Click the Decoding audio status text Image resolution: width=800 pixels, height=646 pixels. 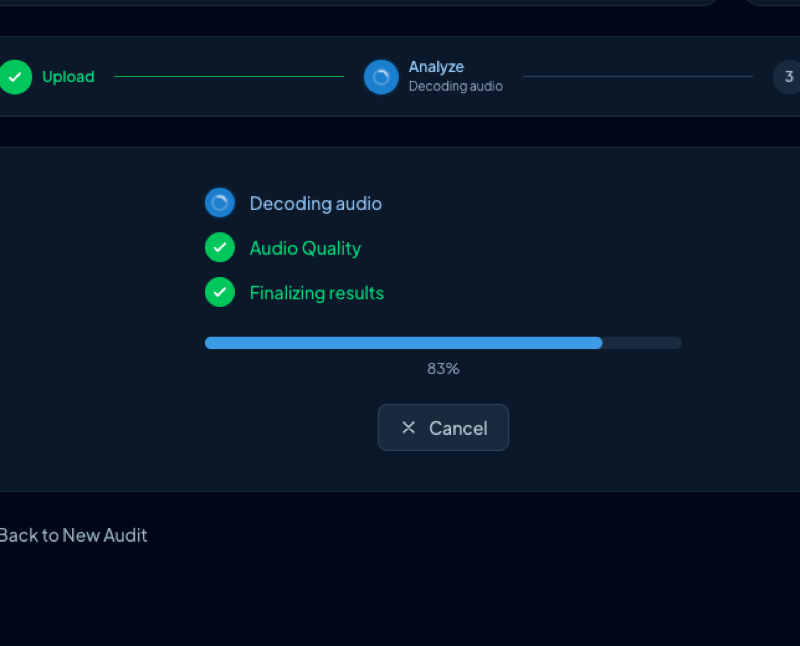click(x=315, y=203)
